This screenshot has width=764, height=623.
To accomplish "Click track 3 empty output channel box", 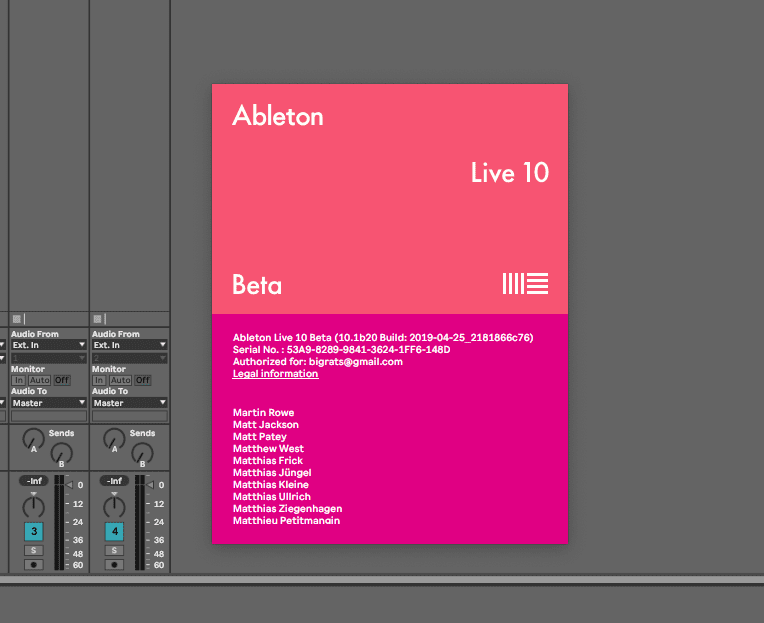I will (x=49, y=416).
